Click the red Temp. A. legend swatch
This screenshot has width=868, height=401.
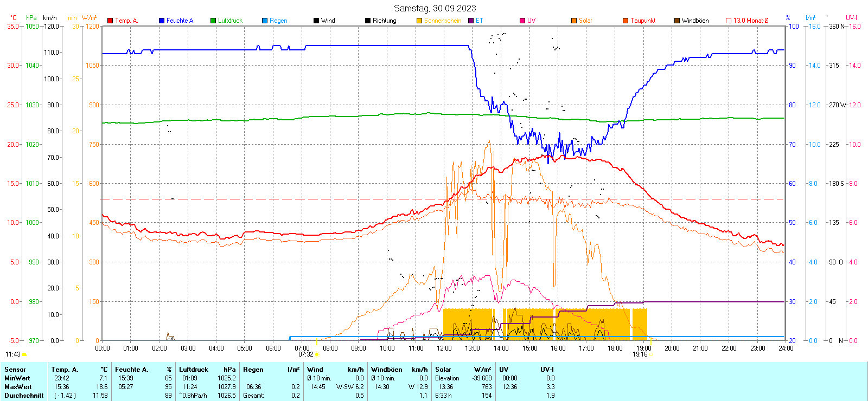110,21
